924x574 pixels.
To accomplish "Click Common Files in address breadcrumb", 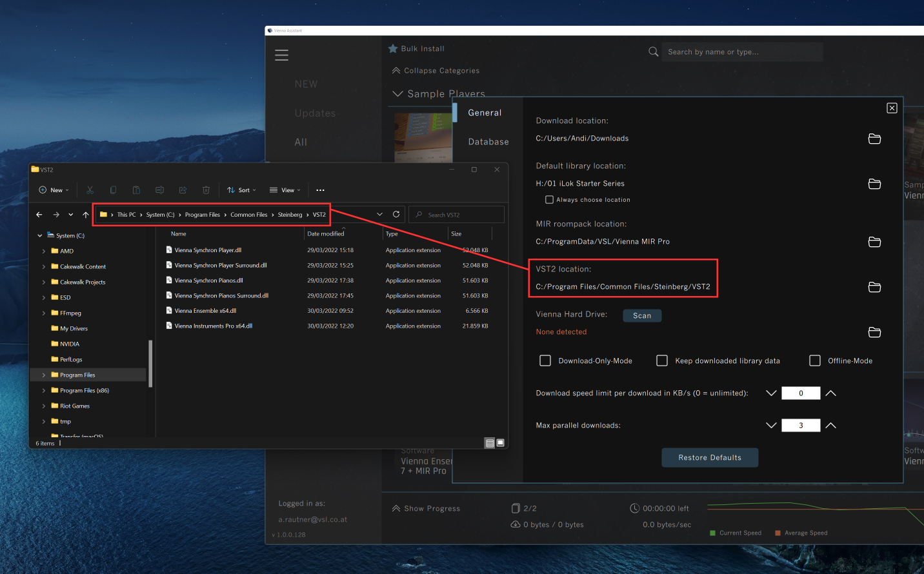I will pos(249,215).
